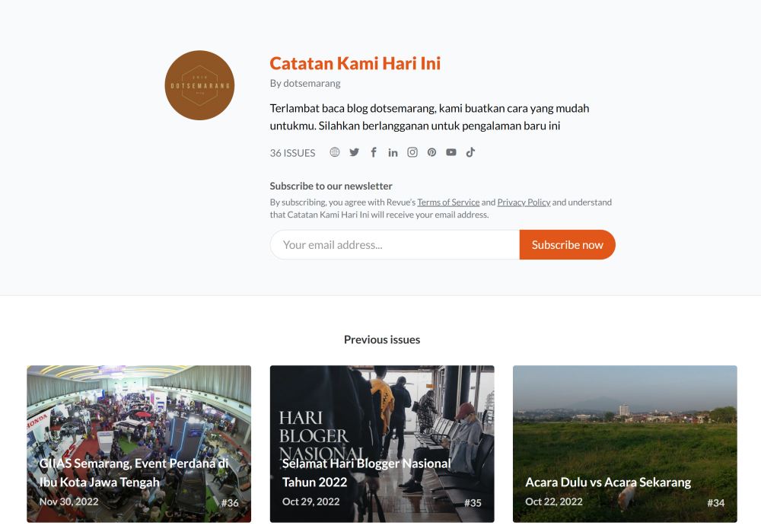
Task: Focus the Your email address field
Action: 394,244
